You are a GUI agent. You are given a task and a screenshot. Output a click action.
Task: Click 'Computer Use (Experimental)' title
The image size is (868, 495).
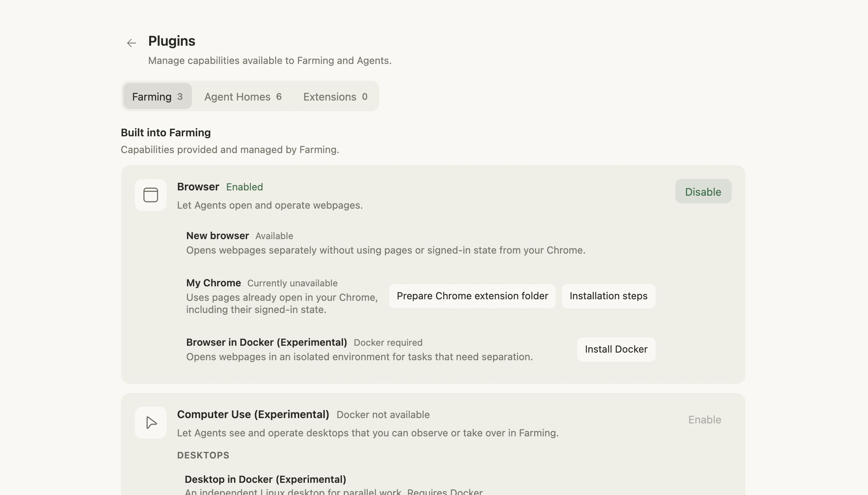(x=253, y=414)
